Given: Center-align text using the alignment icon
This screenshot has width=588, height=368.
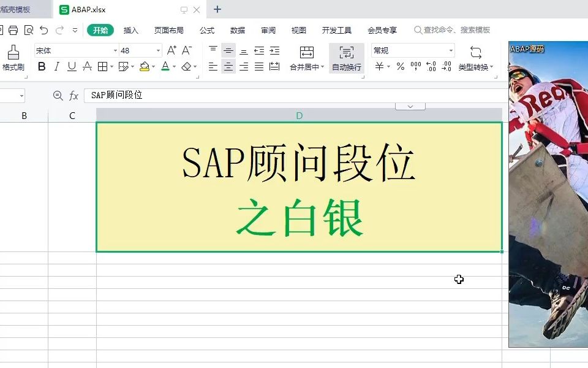Looking at the screenshot, I should point(227,66).
